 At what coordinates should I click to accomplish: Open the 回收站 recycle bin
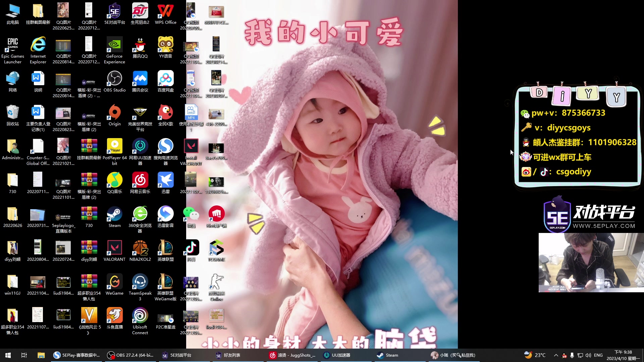click(x=13, y=115)
